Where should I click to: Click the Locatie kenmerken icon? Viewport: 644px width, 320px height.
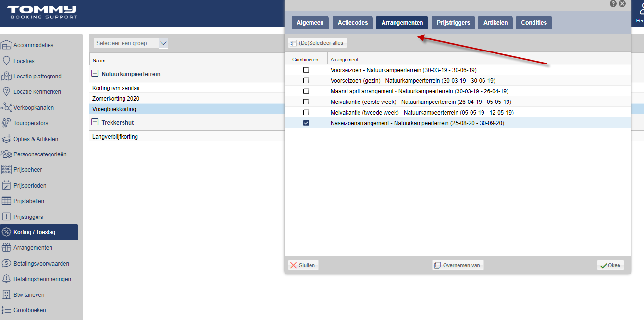pyautogui.click(x=6, y=92)
